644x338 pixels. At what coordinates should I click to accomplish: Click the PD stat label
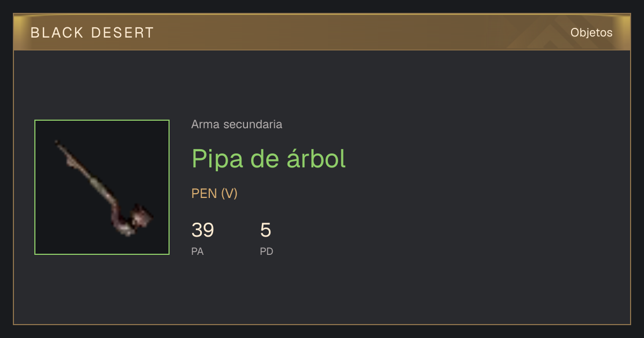267,251
